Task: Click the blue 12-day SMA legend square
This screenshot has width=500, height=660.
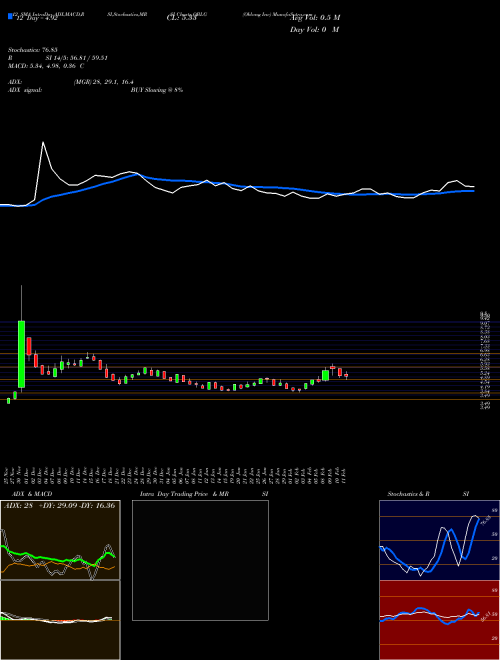Action: tap(10, 17)
